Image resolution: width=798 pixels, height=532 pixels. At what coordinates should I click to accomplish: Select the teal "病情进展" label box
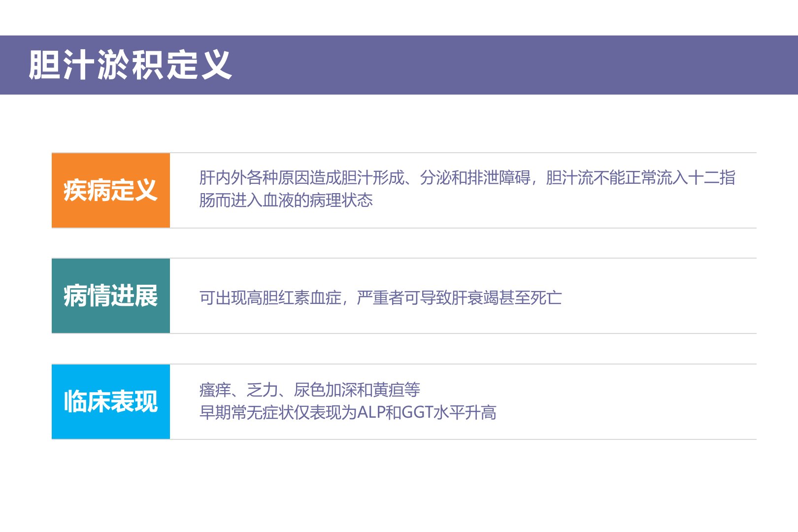[111, 296]
